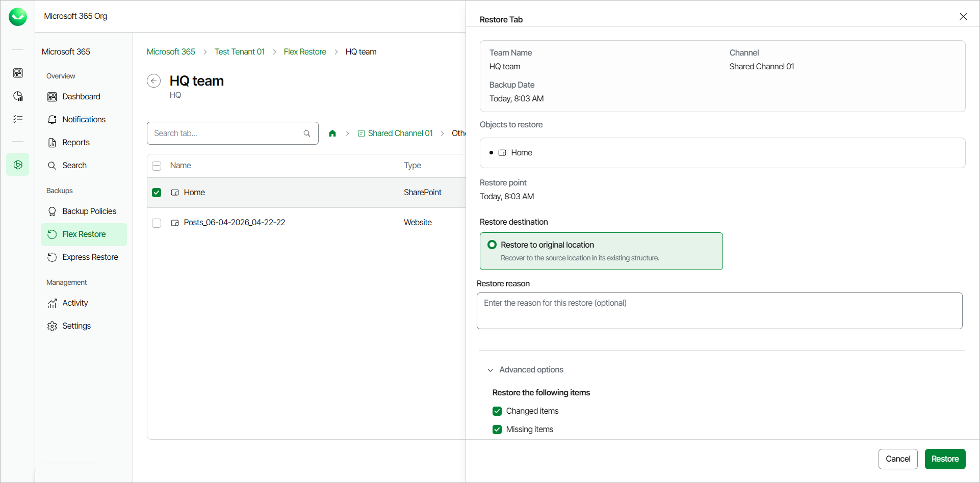Click the Microsoft 365 breadcrumb link
Image resolution: width=980 pixels, height=483 pixels.
[x=171, y=52]
